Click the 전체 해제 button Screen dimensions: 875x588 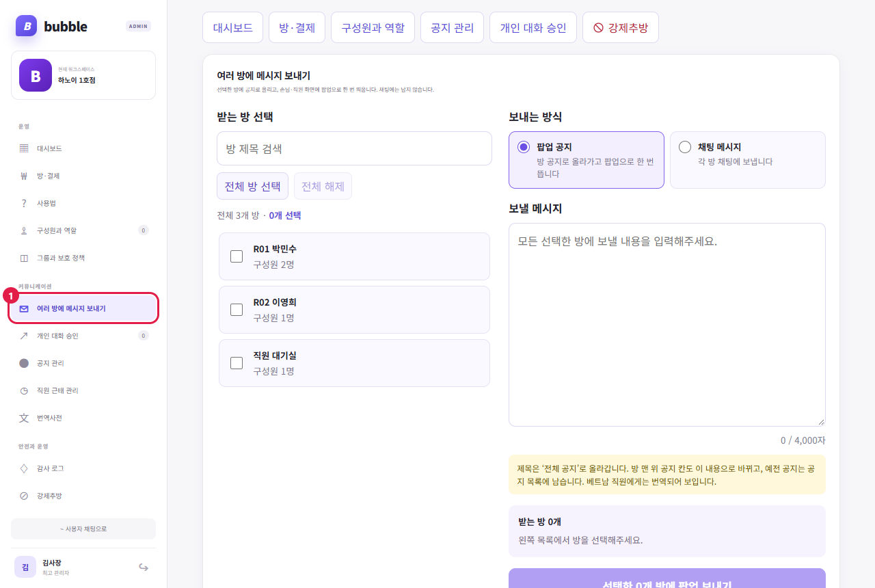[323, 186]
